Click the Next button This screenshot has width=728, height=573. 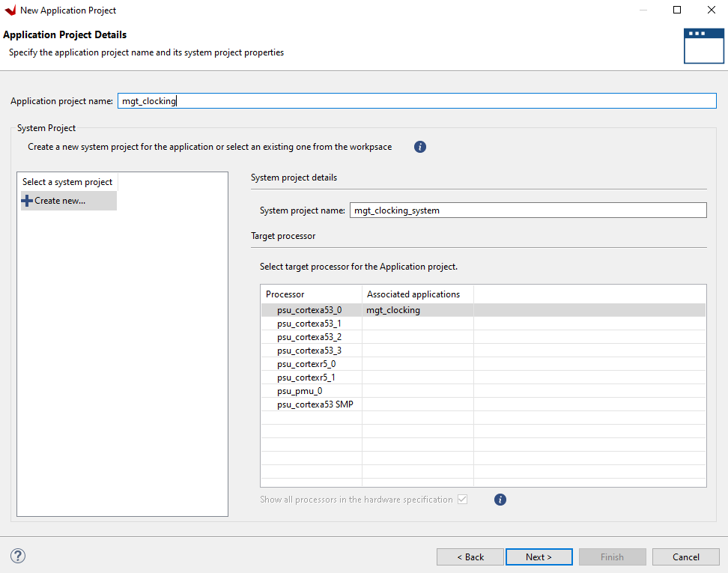[539, 557]
